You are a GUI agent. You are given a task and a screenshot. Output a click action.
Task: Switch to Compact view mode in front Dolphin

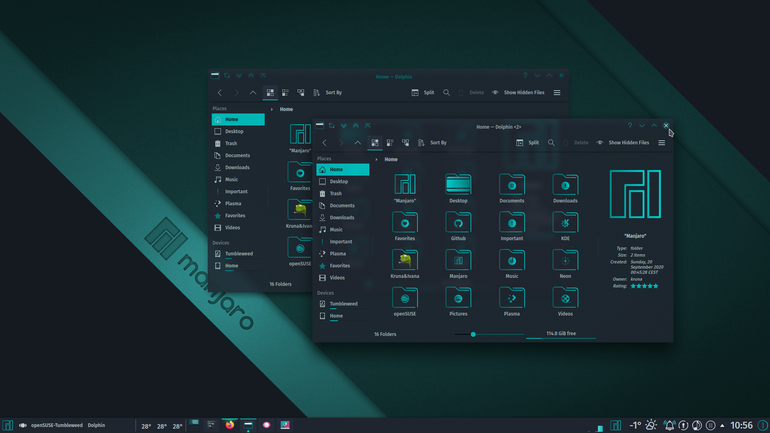pyautogui.click(x=390, y=143)
